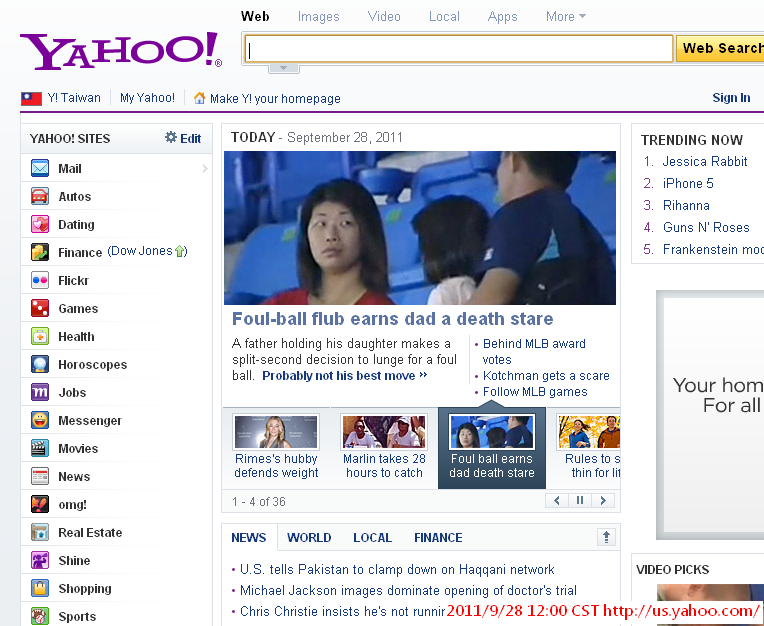Click trending topic Rihanna
This screenshot has width=764, height=626.
click(686, 205)
